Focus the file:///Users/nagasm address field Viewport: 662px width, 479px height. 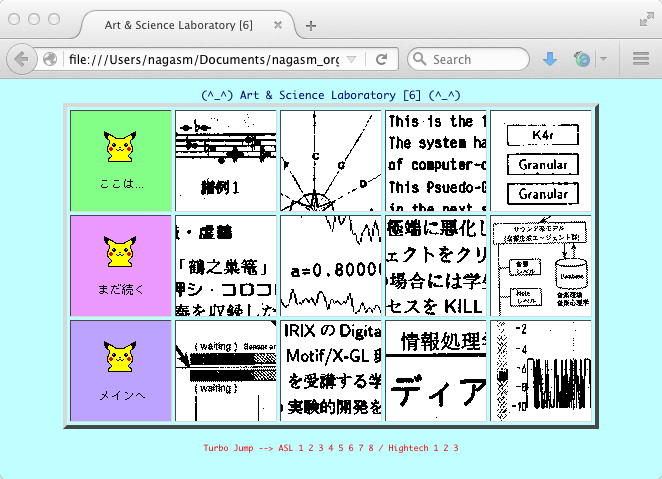(x=203, y=60)
